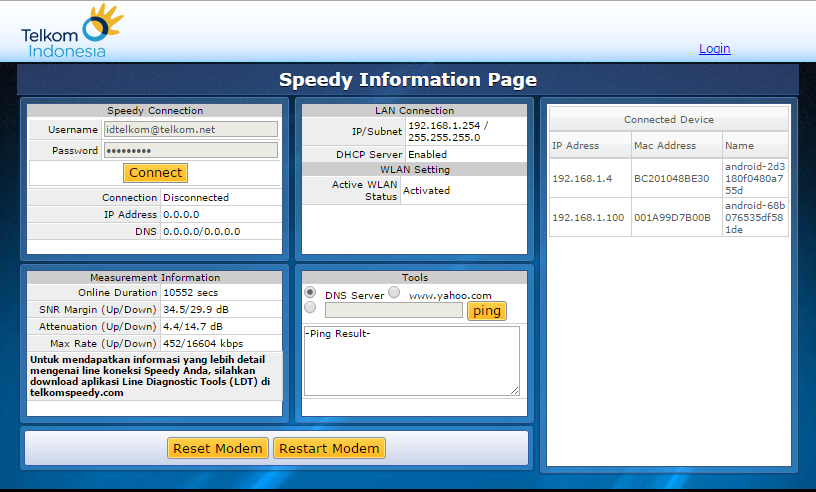Click inside the Ping Result text area

412,361
